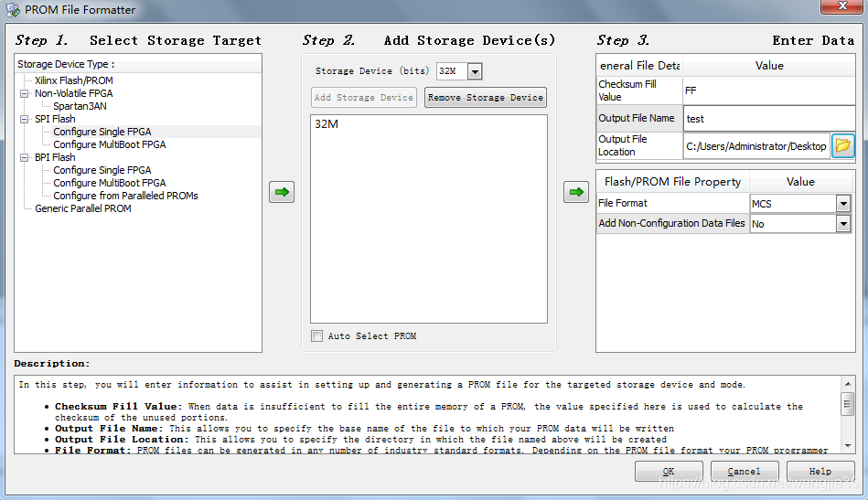Select Configure Single FPGA under SPI Flash

tap(102, 132)
